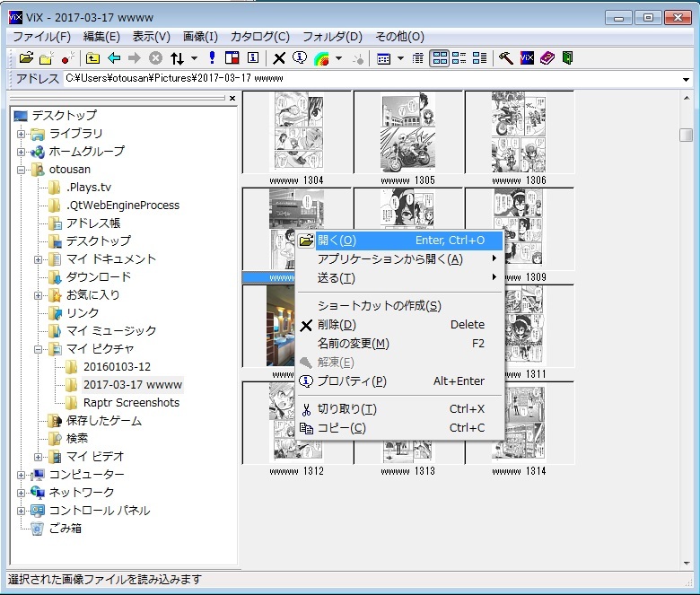The width and height of the screenshot is (700, 595).
Task: Click the blue back arrow
Action: point(114,58)
